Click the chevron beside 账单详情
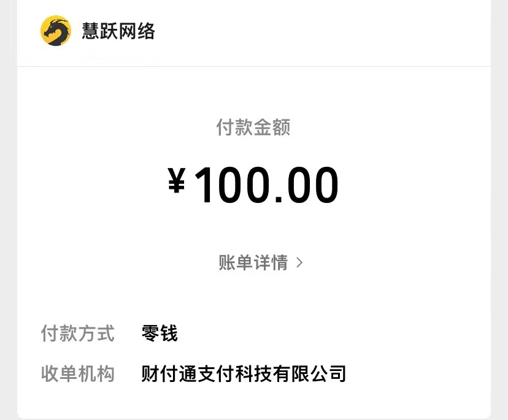Screen dimensions: 508x420 [x=299, y=262]
